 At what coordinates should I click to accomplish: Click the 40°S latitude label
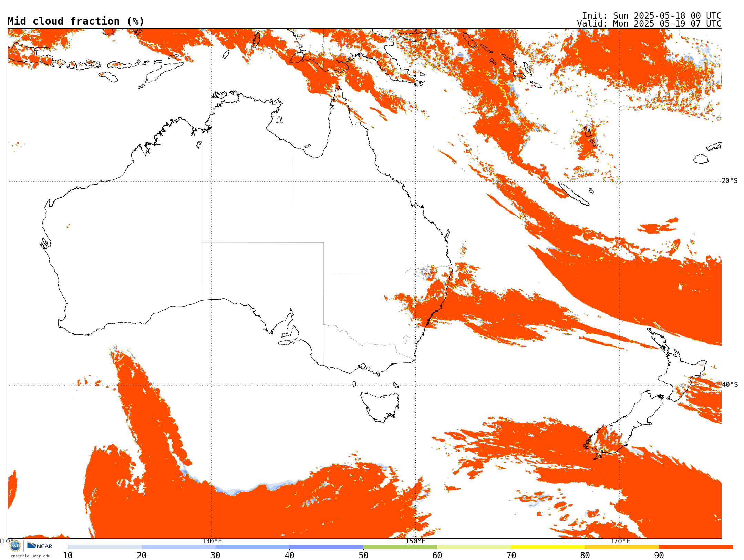730,385
